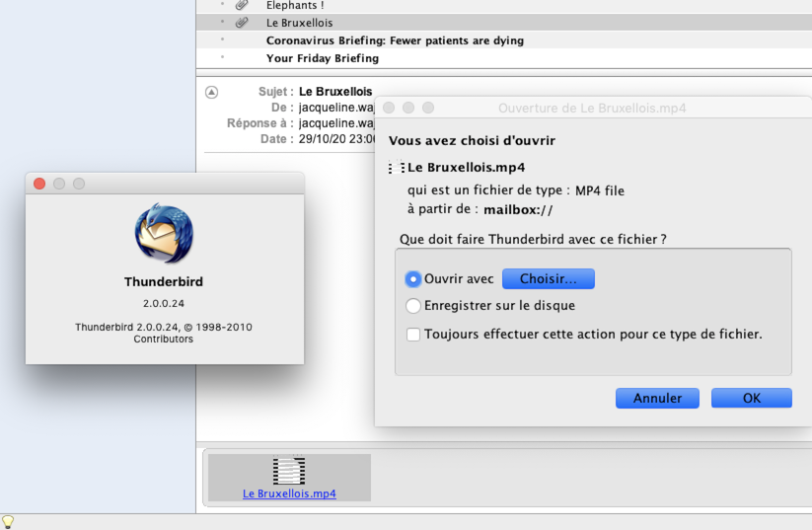Click the dialog title Ouverture de Le Bruxellois.mp4

coord(592,108)
